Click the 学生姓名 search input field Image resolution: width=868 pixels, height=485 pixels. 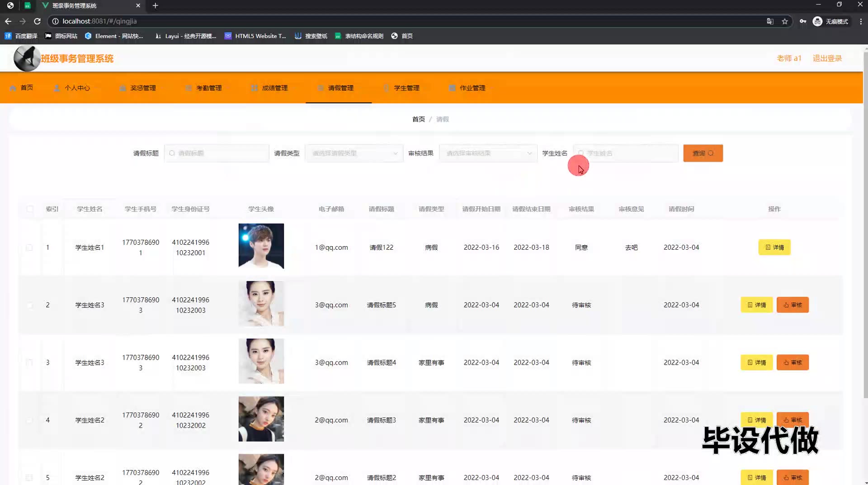tap(629, 153)
